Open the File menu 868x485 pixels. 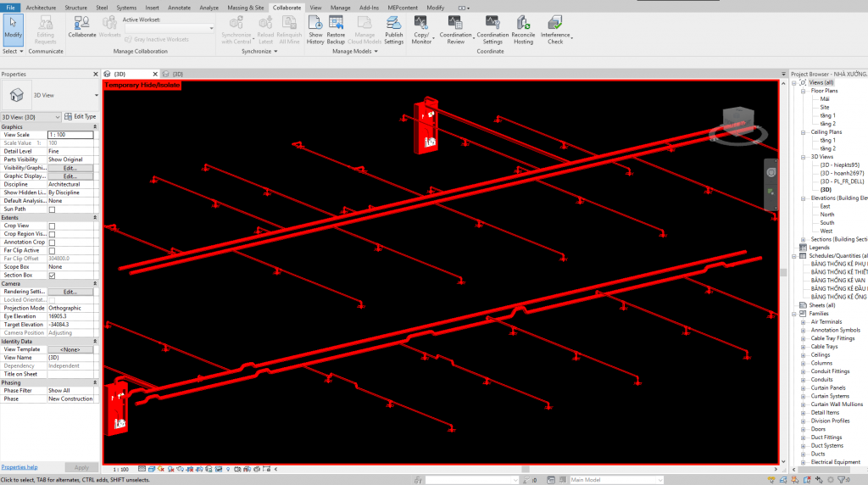pos(10,8)
